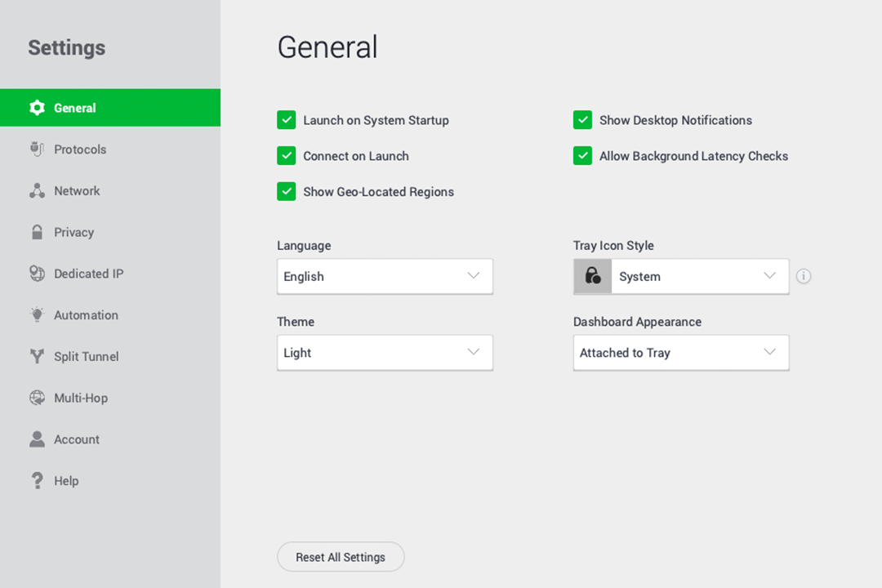Open the Help settings tab
This screenshot has width=882, height=588.
pos(66,481)
